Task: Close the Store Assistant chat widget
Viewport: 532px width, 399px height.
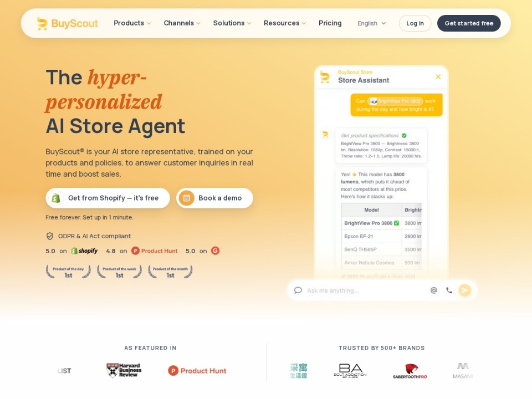Action: pos(438,76)
